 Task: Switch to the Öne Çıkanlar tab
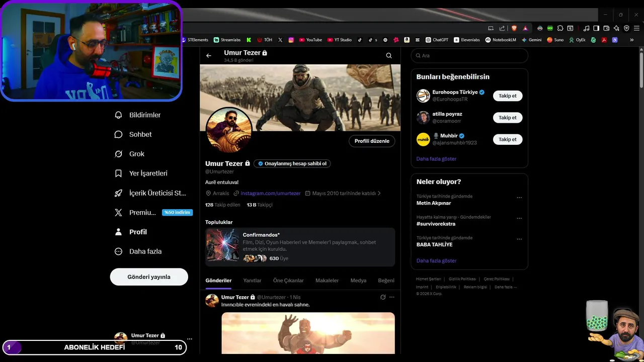288,281
